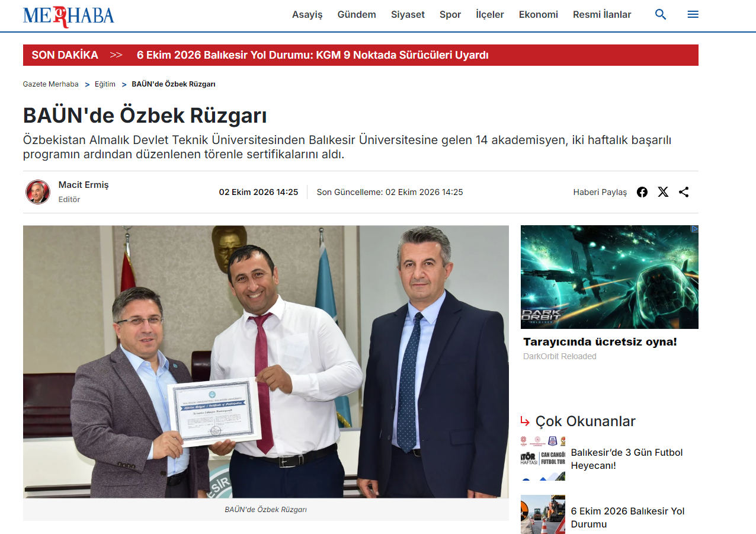Viewport: 756px width, 534px height.
Task: Click the article title BAÜN'de Özbek Rüzgarı
Action: click(145, 116)
